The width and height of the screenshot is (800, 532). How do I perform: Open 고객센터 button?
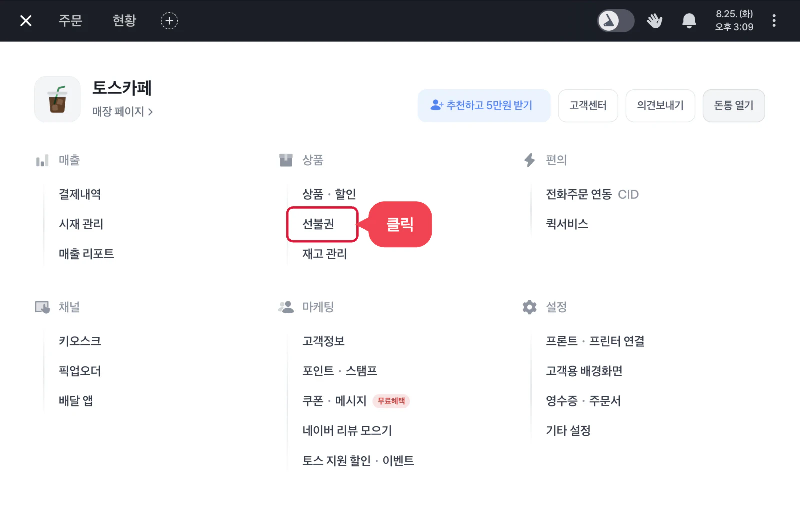point(588,105)
